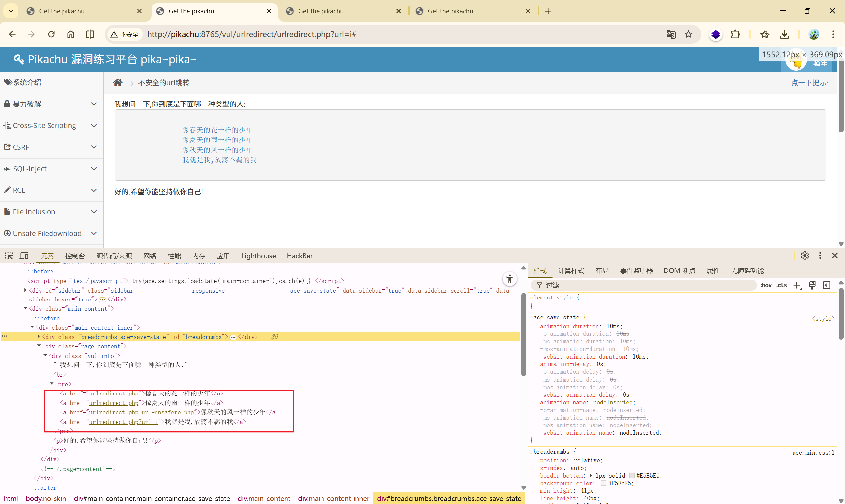845x504 pixels.
Task: Toggle device toolbar emulation icon
Action: 24,255
